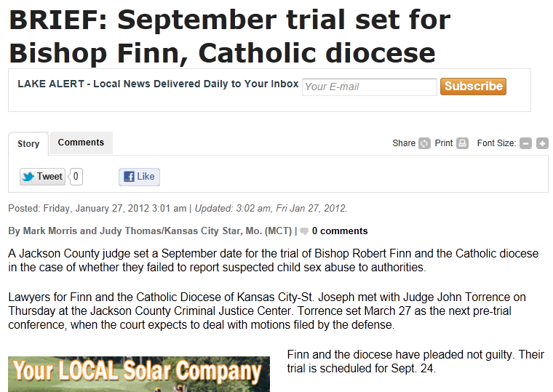Image resolution: width=553 pixels, height=392 pixels.
Task: Click the Share icon
Action: [x=424, y=143]
